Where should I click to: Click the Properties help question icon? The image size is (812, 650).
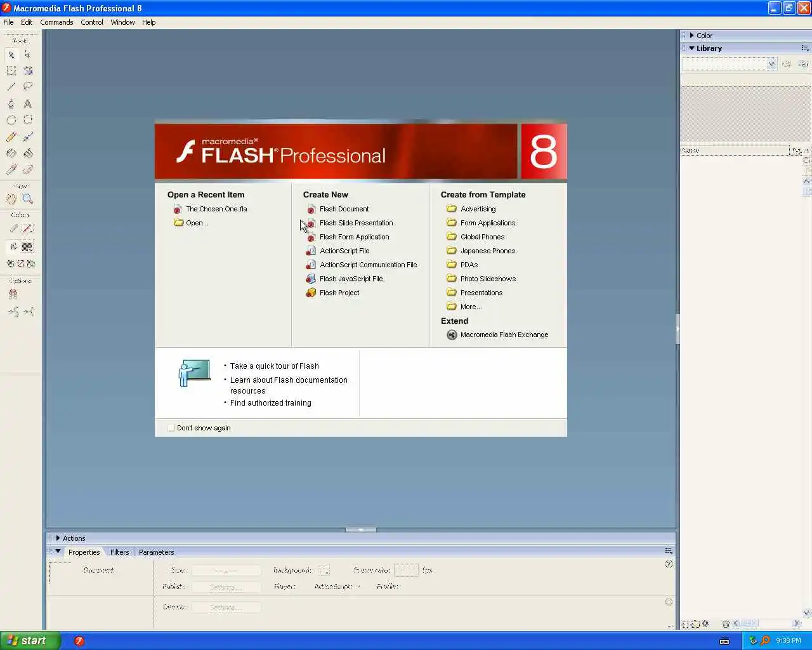(x=669, y=564)
